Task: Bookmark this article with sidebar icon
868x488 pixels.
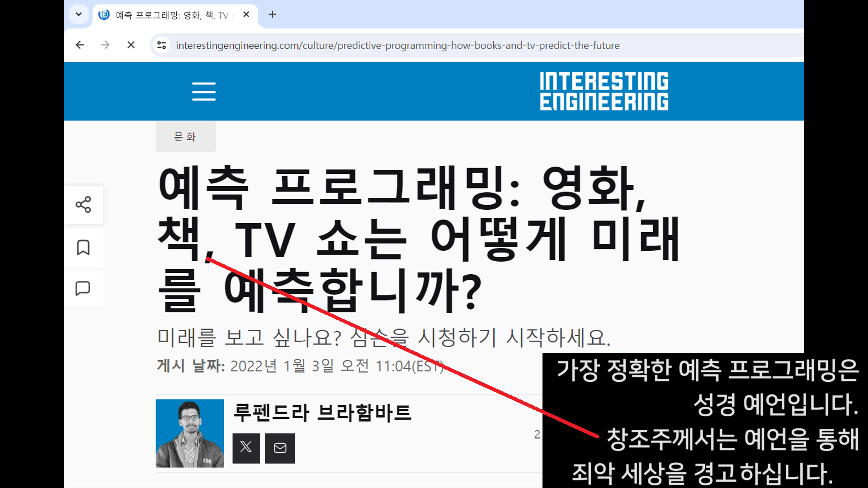Action: point(83,248)
